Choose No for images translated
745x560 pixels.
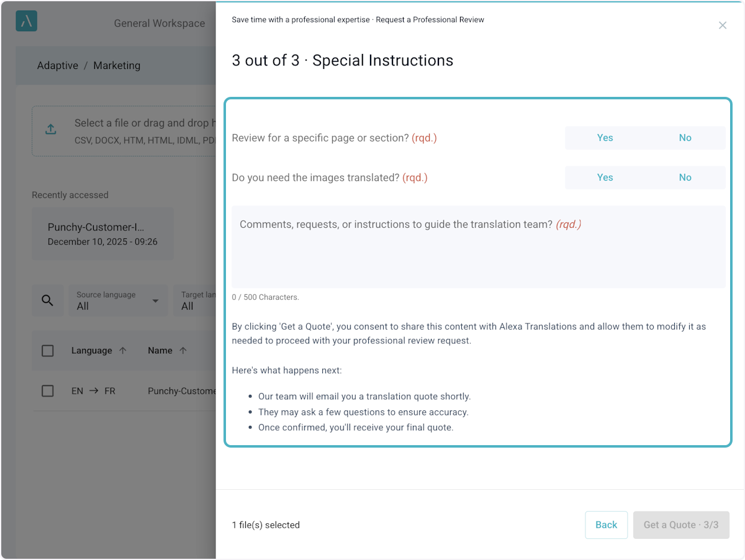[x=685, y=178]
